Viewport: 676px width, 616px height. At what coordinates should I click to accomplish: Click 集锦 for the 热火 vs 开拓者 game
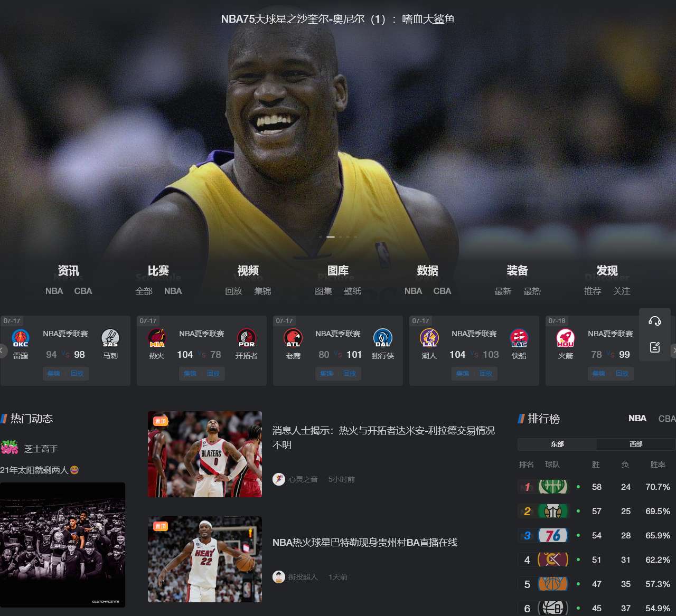point(190,373)
